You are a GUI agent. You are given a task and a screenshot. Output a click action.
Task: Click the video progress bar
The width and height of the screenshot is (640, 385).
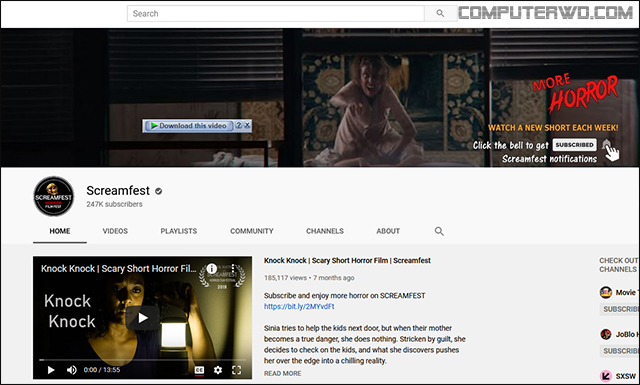(142, 360)
